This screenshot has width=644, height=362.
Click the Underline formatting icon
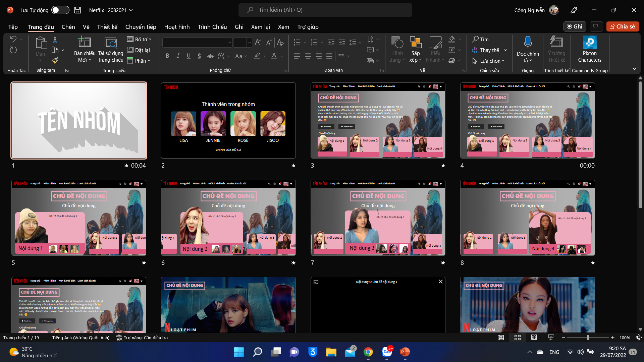[189, 56]
